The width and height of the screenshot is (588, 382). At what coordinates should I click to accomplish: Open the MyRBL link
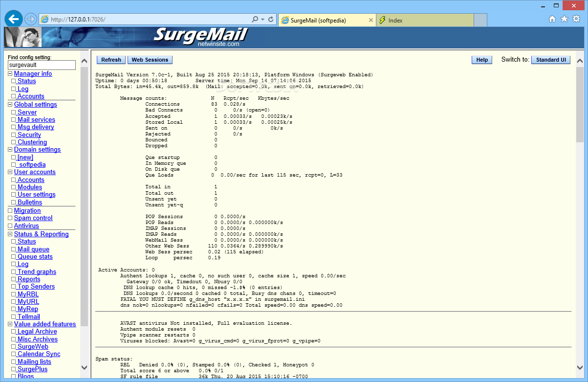pyautogui.click(x=28, y=294)
